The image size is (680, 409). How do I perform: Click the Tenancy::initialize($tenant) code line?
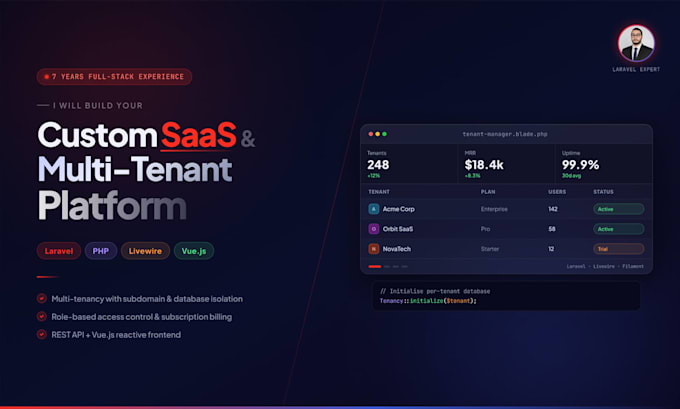pos(428,301)
